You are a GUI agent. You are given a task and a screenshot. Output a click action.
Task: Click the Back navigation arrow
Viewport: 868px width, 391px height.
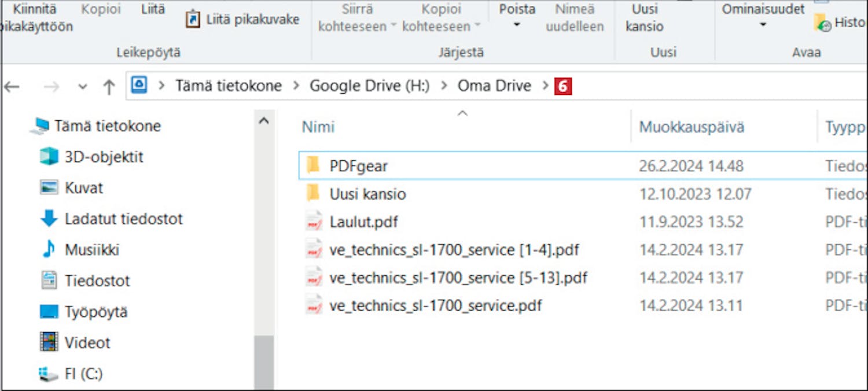[12, 87]
